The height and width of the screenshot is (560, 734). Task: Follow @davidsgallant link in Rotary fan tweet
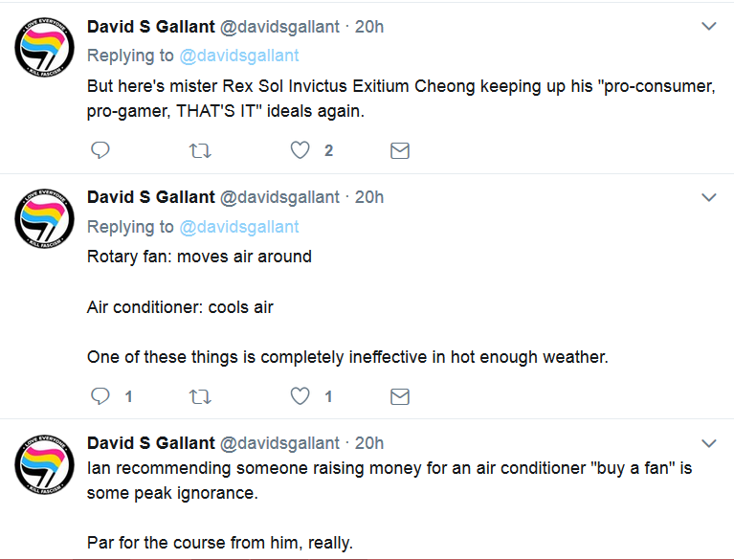pos(239,227)
